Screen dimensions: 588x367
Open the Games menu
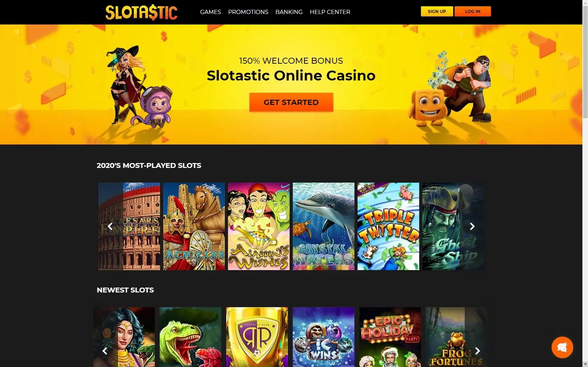coord(210,12)
